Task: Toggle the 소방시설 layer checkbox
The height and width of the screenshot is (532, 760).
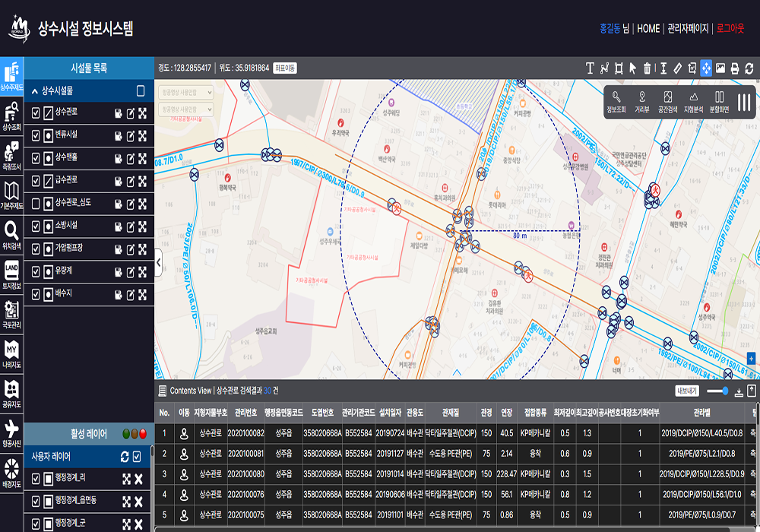Action: 36,226
